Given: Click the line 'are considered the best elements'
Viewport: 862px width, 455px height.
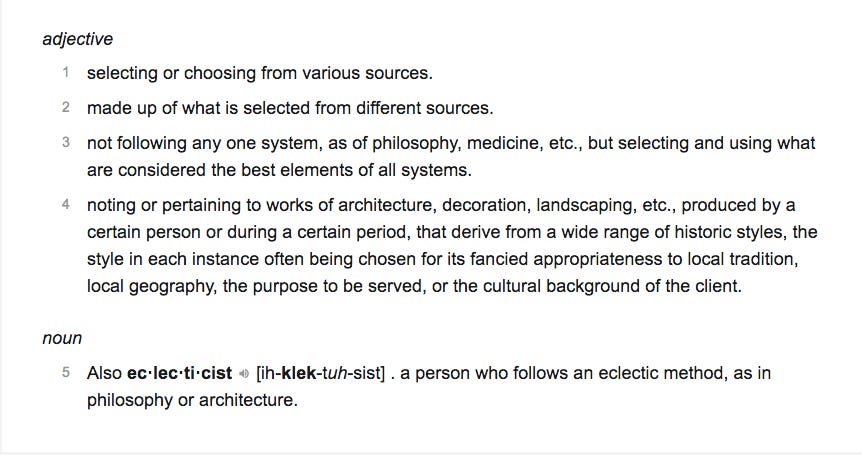Looking at the screenshot, I should pos(279,170).
